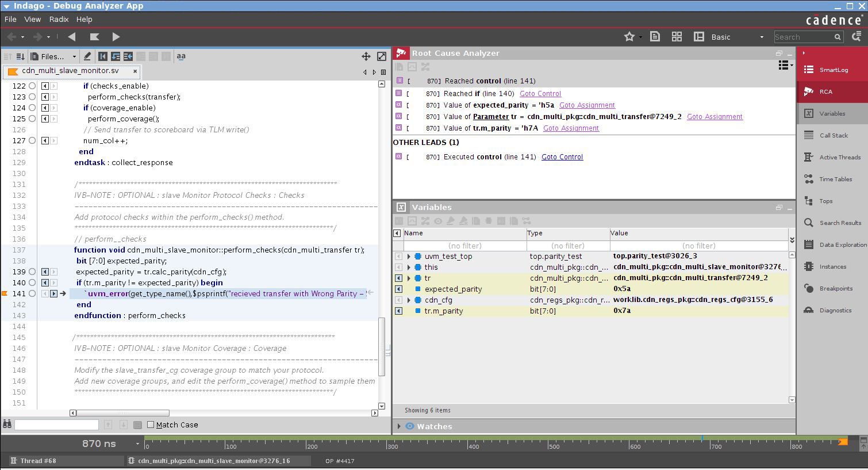
Task: Click the favorites star icon in toolbar
Action: (x=629, y=37)
